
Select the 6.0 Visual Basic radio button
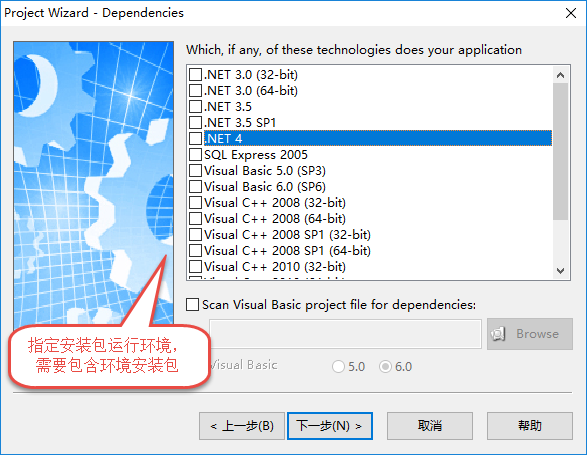385,367
